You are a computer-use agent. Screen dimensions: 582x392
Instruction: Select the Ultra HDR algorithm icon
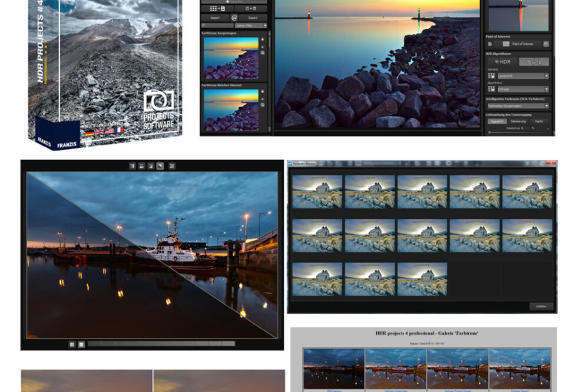click(x=534, y=62)
